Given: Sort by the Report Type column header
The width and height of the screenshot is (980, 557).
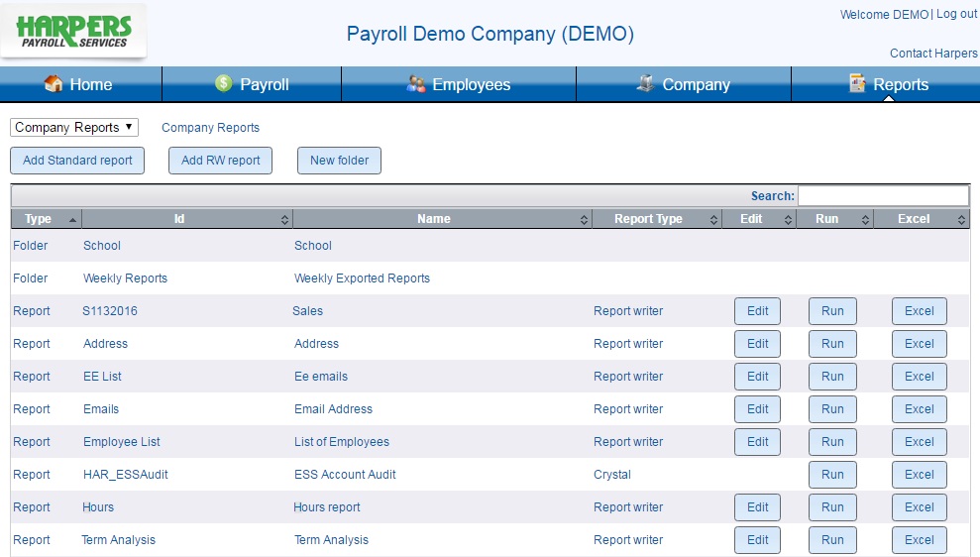Looking at the screenshot, I should tap(648, 219).
